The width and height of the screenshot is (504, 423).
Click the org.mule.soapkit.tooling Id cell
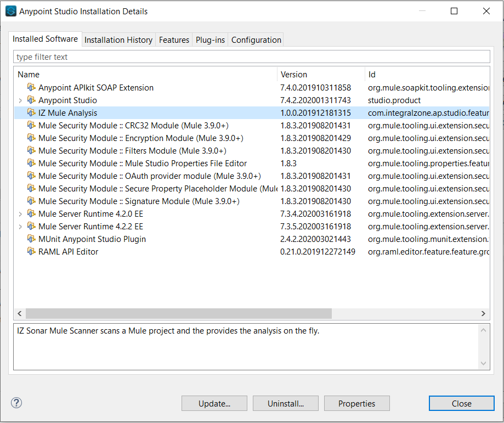tap(428, 87)
